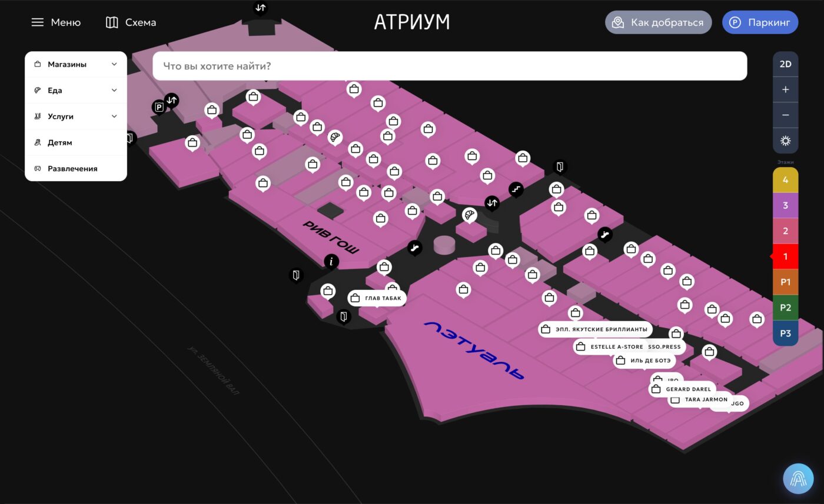Select floor 3 in floor switcher

[785, 206]
